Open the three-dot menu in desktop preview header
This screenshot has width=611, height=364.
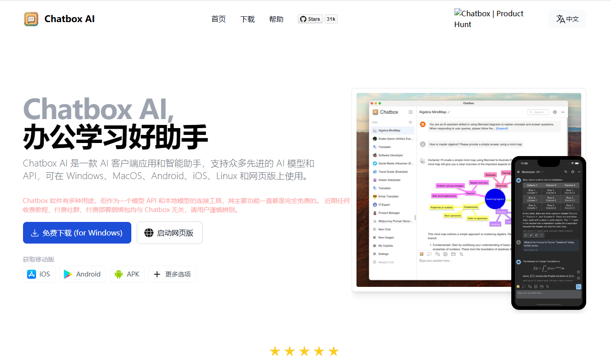(563, 112)
